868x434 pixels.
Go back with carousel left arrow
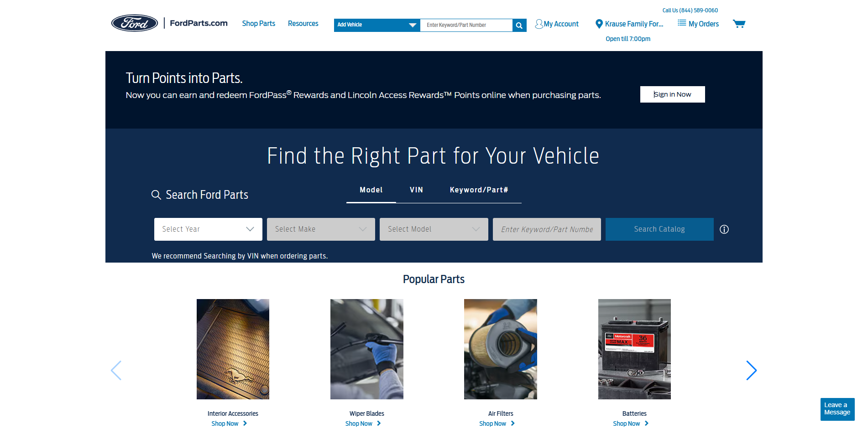tap(116, 370)
